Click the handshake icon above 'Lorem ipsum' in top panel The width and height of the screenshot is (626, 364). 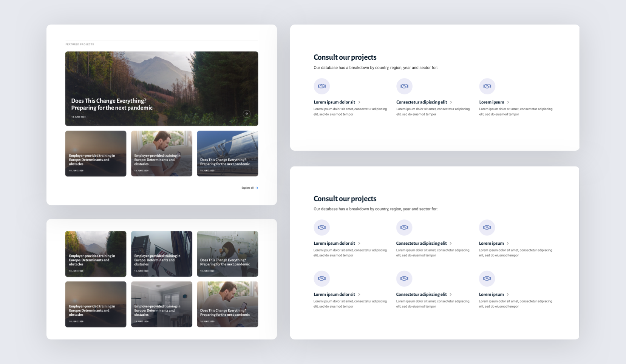(487, 86)
